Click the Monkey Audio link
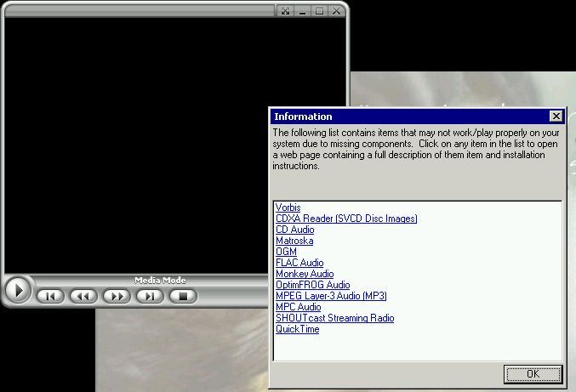The width and height of the screenshot is (576, 392). (305, 274)
